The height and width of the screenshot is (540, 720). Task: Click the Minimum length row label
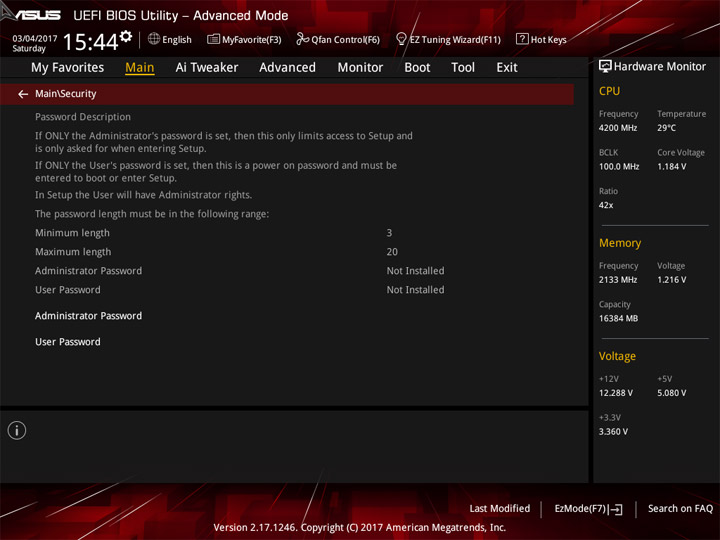click(72, 233)
